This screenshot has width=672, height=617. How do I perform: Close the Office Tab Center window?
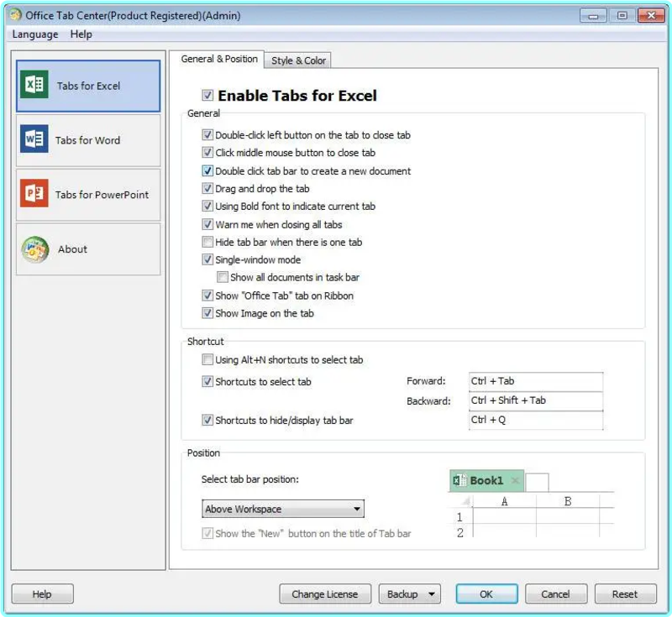point(651,16)
